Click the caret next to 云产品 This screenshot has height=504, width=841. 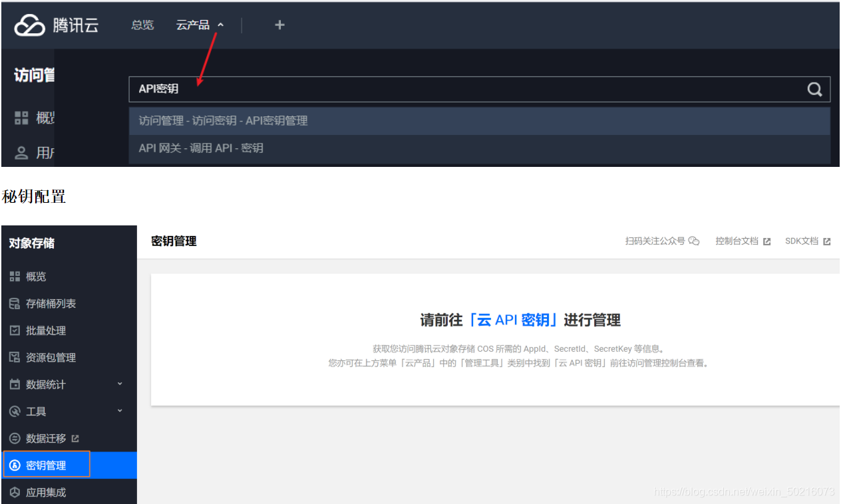pos(221,25)
